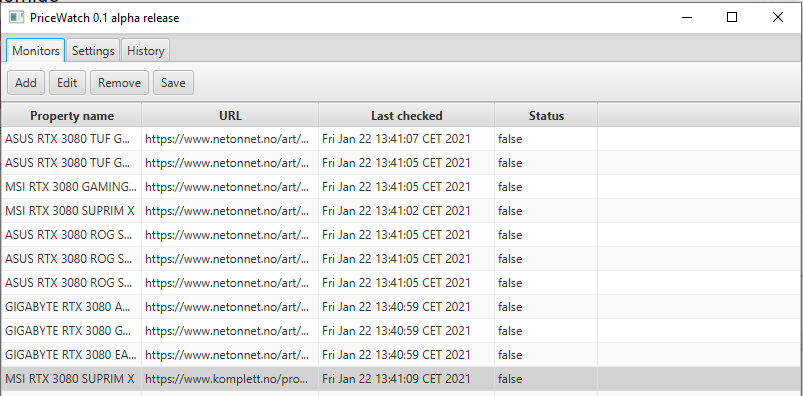
Task: Click the Edit button
Action: (x=67, y=82)
